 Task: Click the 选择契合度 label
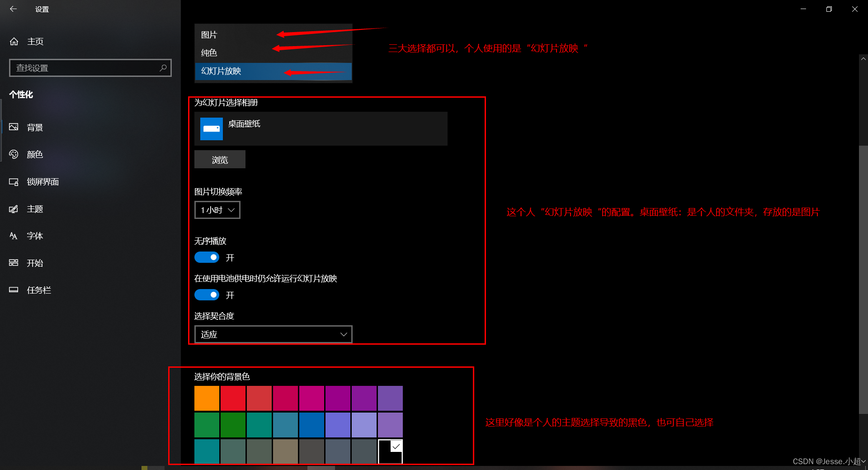tap(214, 316)
